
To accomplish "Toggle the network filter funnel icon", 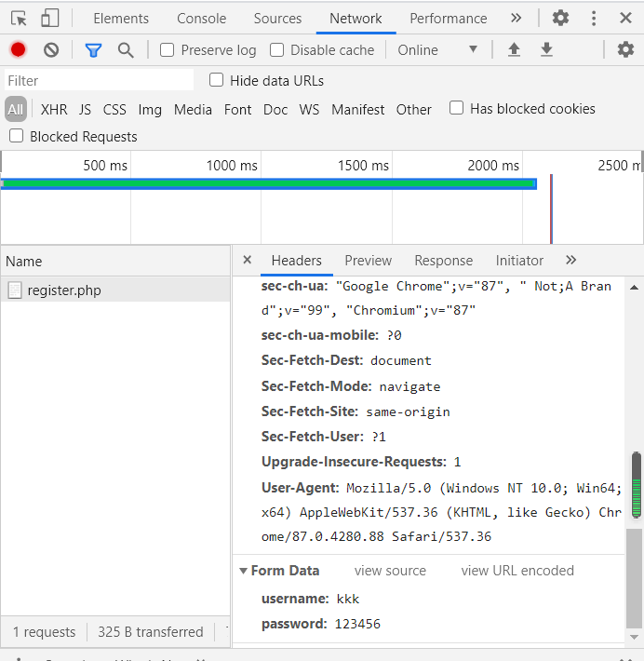I will point(93,50).
